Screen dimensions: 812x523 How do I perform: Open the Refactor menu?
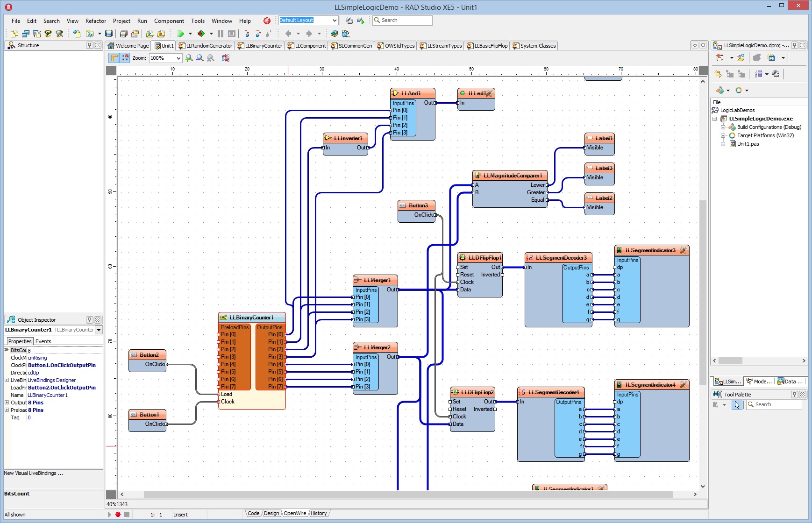(96, 21)
